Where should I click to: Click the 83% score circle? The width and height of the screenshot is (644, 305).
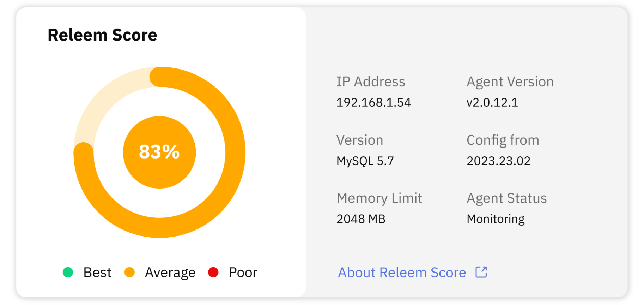tap(159, 152)
